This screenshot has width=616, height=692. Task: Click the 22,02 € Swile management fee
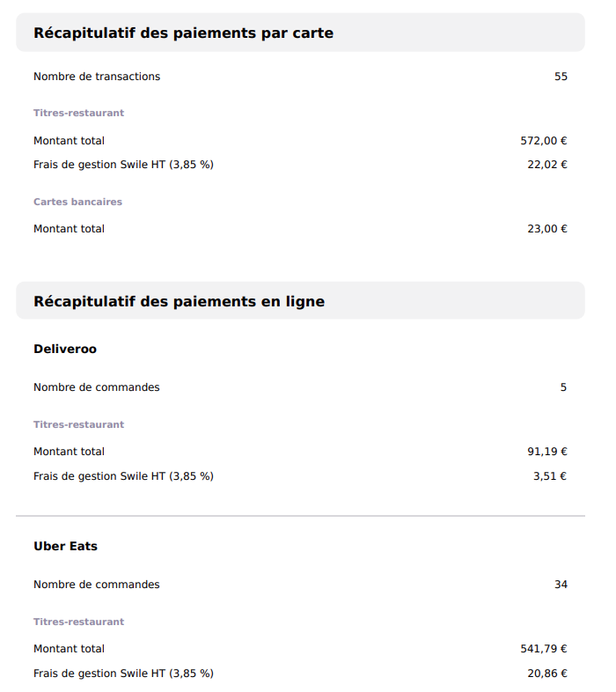pos(547,165)
